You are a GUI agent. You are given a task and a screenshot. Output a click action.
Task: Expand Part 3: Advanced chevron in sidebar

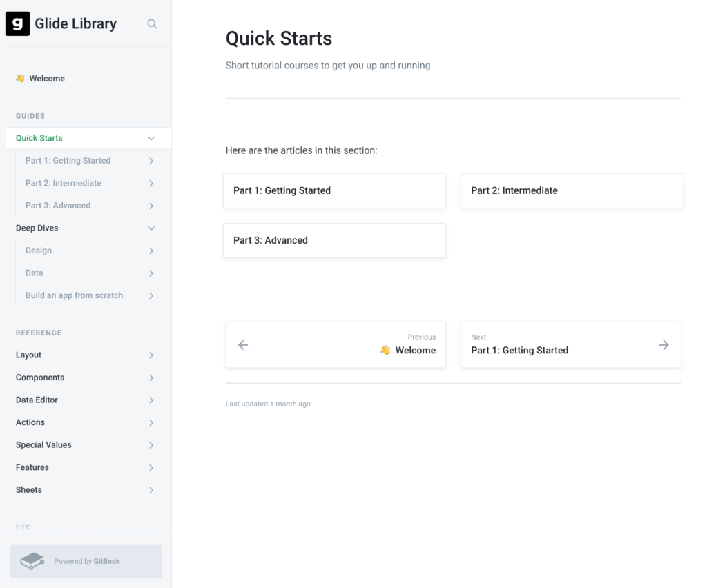[151, 206]
